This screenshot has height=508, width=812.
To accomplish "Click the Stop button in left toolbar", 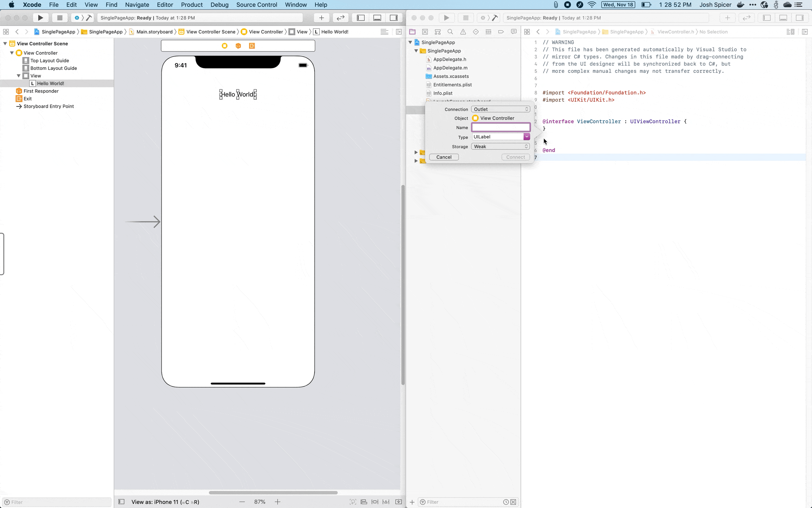I will [60, 18].
